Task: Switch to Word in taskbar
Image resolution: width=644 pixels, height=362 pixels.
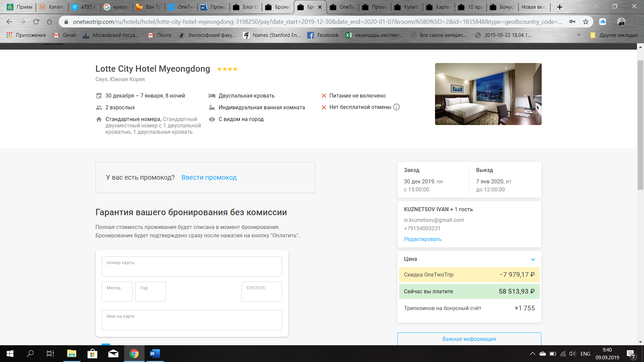Action: tap(155, 354)
